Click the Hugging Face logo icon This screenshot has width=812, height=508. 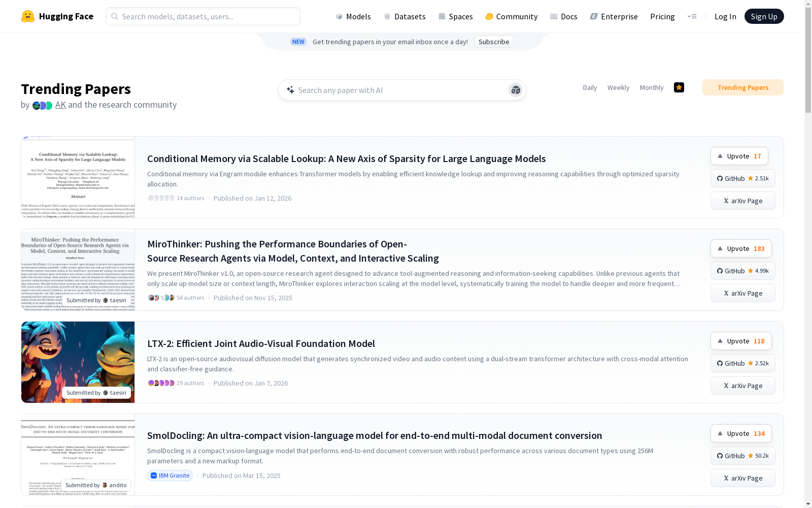(28, 16)
